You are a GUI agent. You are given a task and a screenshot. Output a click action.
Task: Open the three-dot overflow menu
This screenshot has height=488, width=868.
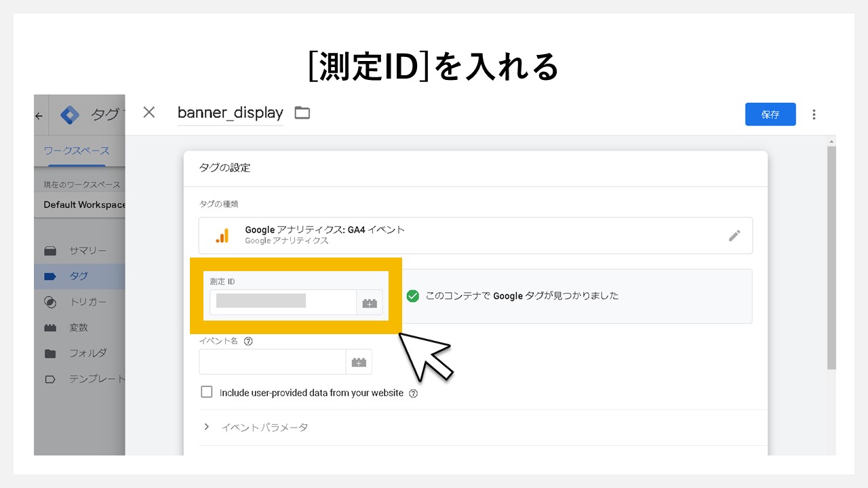pos(814,114)
